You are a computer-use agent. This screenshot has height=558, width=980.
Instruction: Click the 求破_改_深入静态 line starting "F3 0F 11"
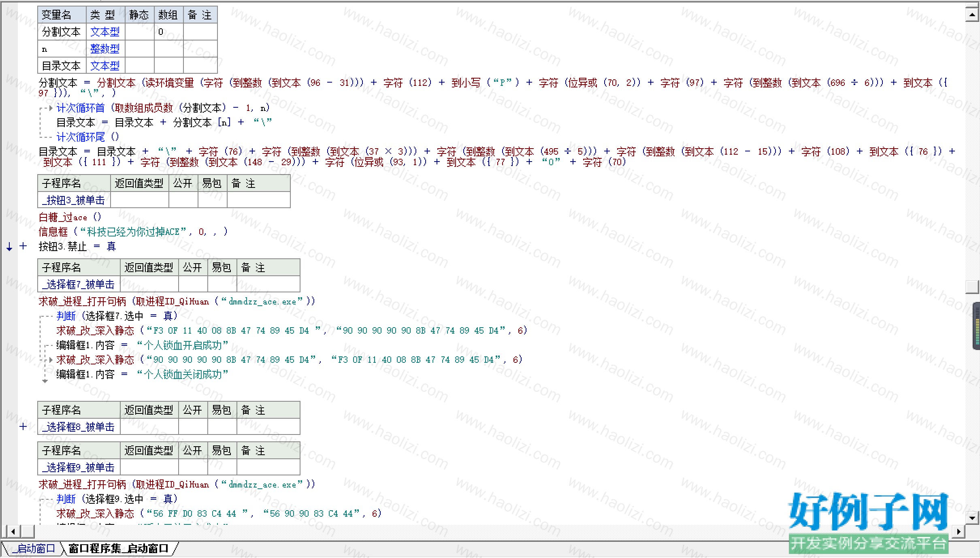point(292,330)
